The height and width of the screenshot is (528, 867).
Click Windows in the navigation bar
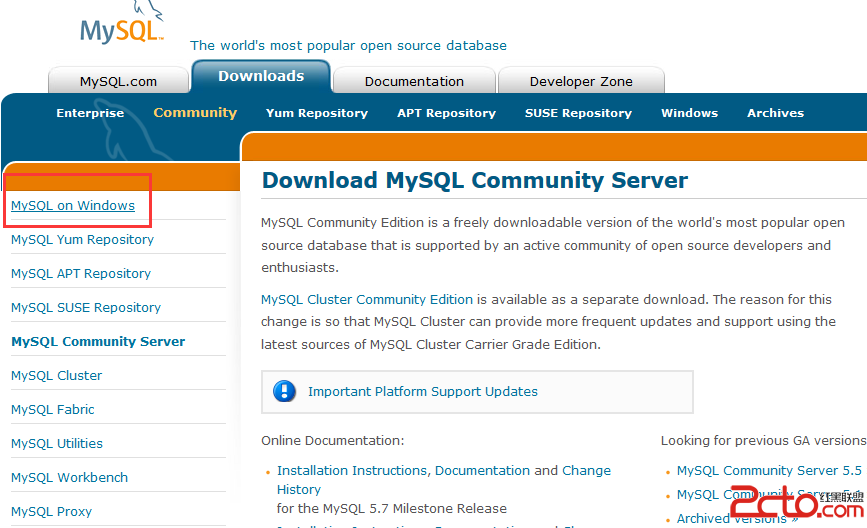coord(690,113)
